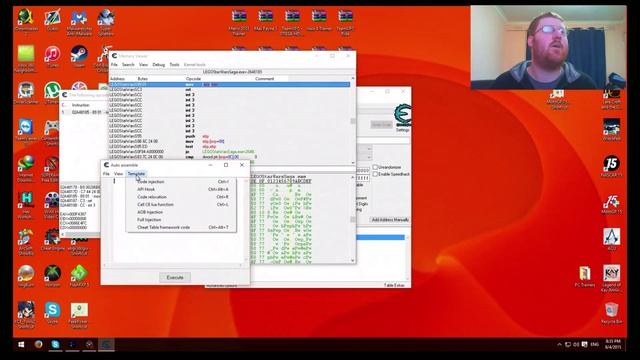The image size is (640, 360).
Task: Choose API Hook from Template menu
Action: (182, 189)
